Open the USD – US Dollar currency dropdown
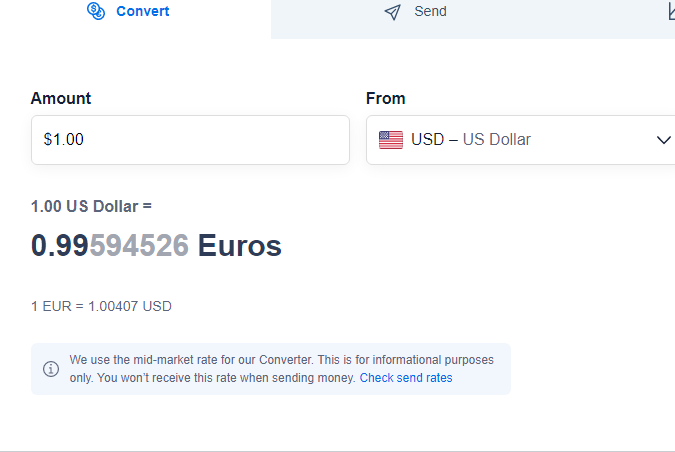675x452 pixels. [520, 140]
